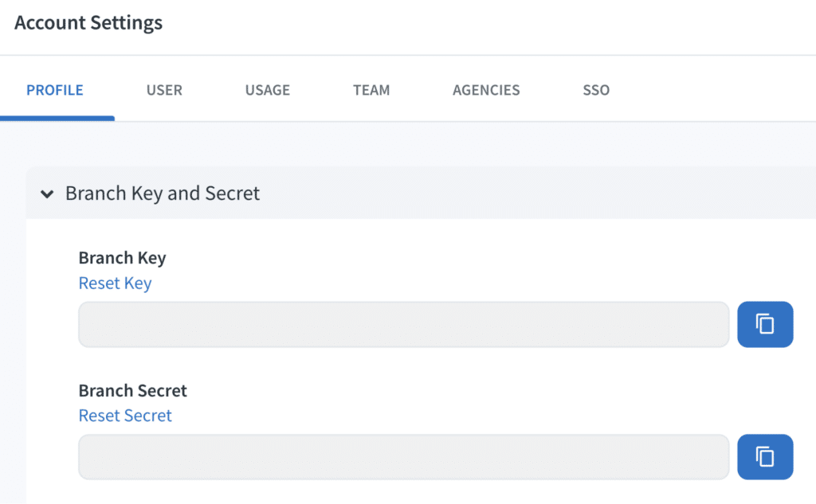Go to the SSO tab
The width and height of the screenshot is (816, 504).
[595, 90]
